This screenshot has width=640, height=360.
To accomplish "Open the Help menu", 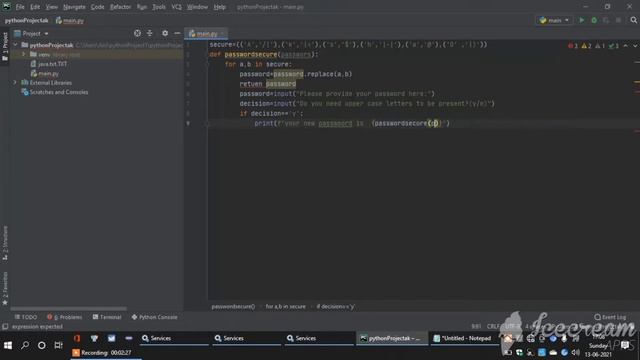I will 220,7.
